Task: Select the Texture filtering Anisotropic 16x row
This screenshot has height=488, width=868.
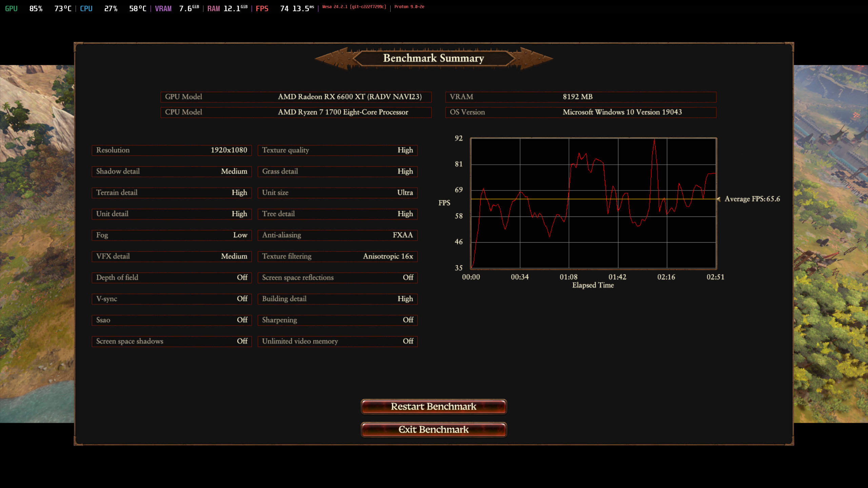Action: (338, 256)
